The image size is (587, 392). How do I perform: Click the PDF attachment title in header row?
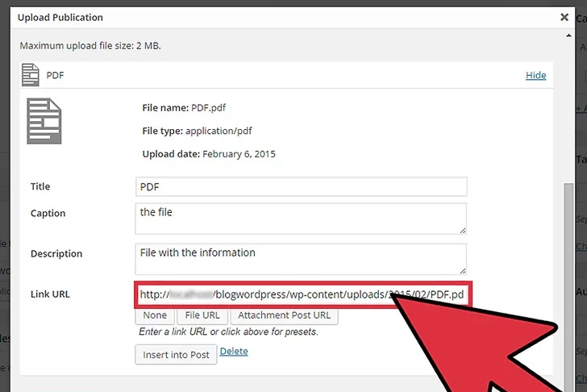[55, 75]
